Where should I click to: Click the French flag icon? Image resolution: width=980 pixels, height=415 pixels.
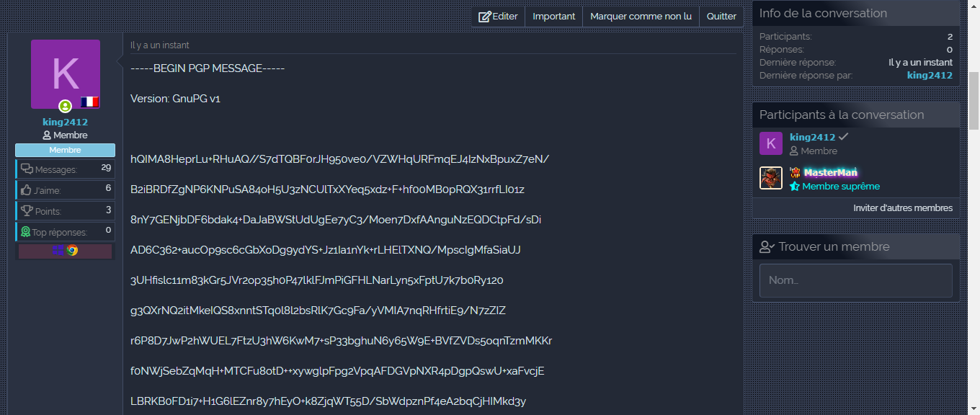89,102
